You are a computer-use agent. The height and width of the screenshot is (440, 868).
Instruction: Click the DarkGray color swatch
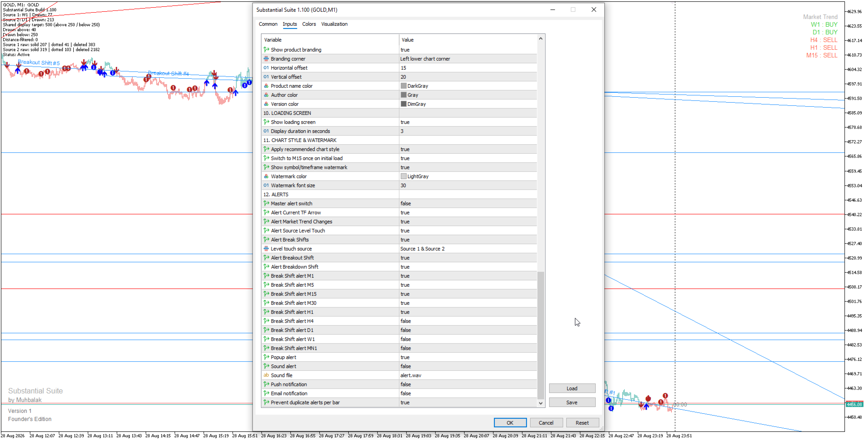point(403,86)
